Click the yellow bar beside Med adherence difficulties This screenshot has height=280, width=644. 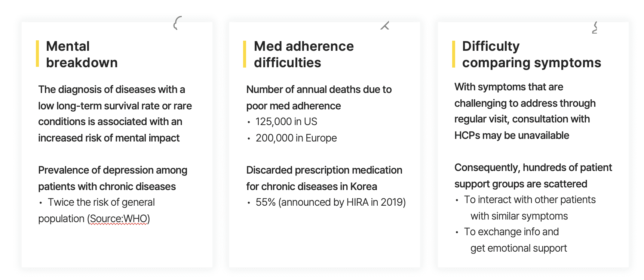(x=245, y=54)
